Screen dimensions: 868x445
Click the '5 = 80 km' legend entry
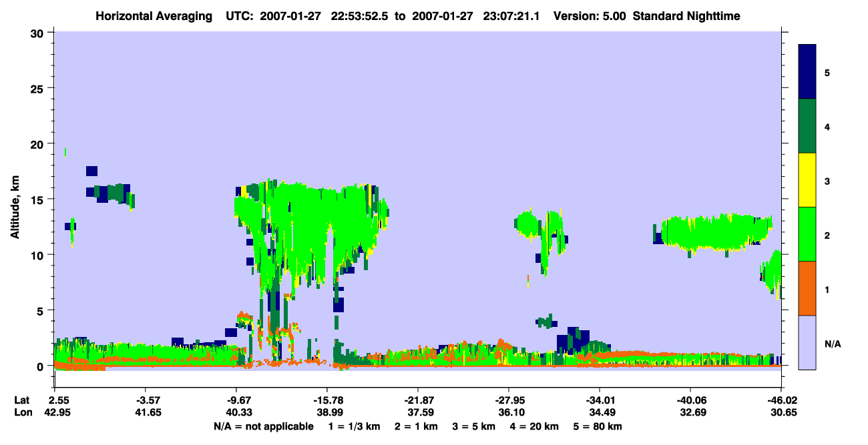point(599,426)
